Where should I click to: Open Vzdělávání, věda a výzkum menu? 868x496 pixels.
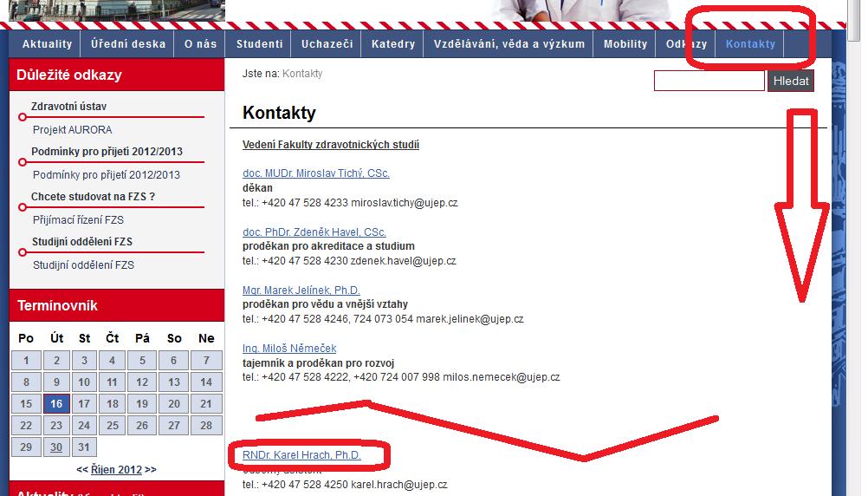(508, 44)
